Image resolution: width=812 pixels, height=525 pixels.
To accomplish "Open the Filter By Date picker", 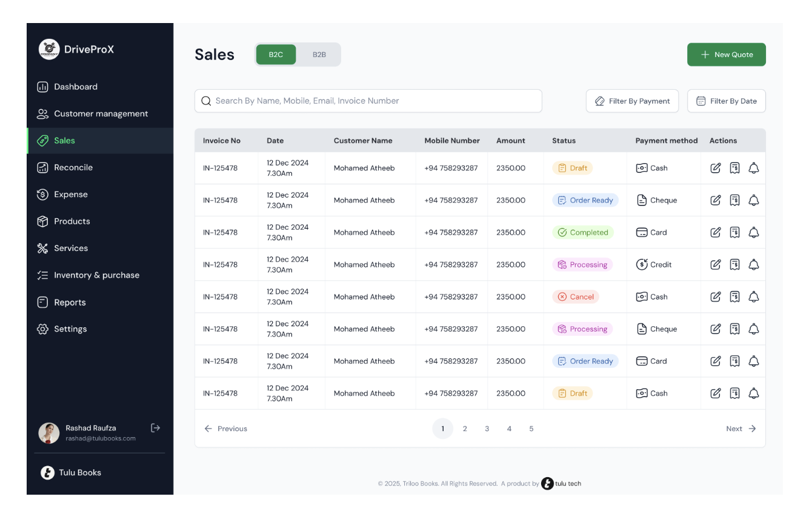I will click(x=726, y=101).
